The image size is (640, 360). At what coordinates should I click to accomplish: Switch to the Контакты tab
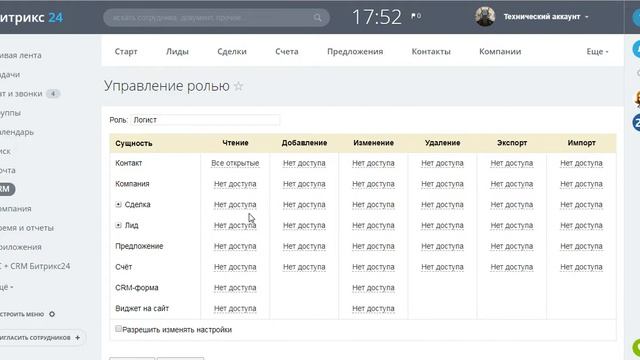click(x=431, y=51)
